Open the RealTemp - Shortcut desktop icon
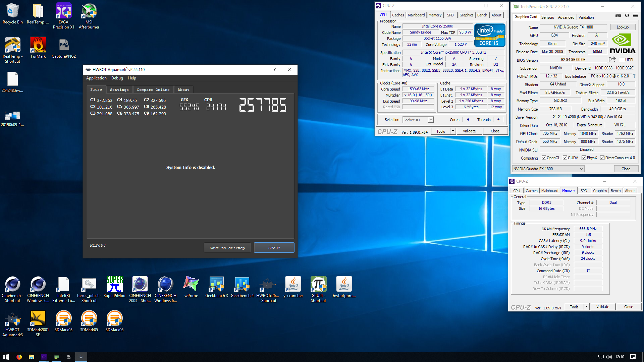This screenshot has width=644, height=362. coord(12,50)
